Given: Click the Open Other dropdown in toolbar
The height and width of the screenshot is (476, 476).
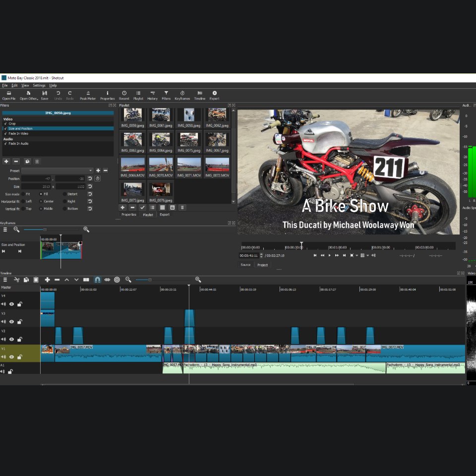Looking at the screenshot, I should 29,95.
